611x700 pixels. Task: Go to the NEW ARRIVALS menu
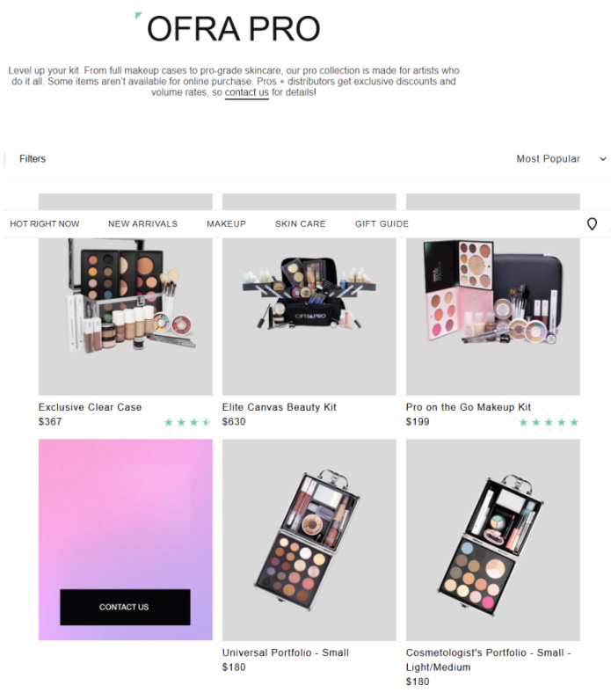pyautogui.click(x=142, y=223)
